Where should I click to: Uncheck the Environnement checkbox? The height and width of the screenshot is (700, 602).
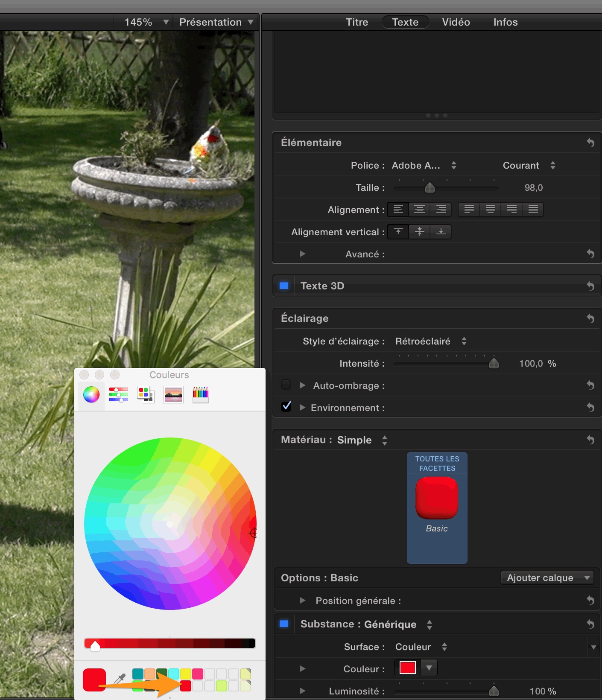pyautogui.click(x=286, y=407)
